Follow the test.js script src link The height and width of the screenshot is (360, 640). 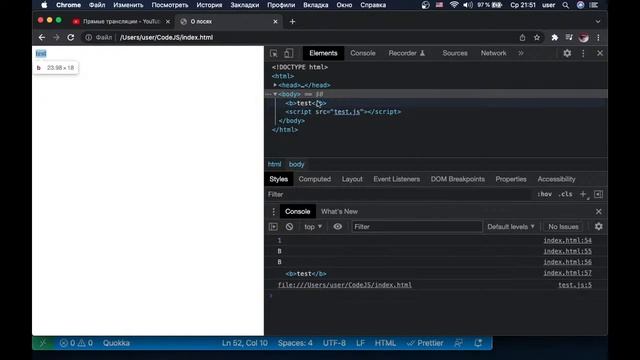(x=347, y=112)
